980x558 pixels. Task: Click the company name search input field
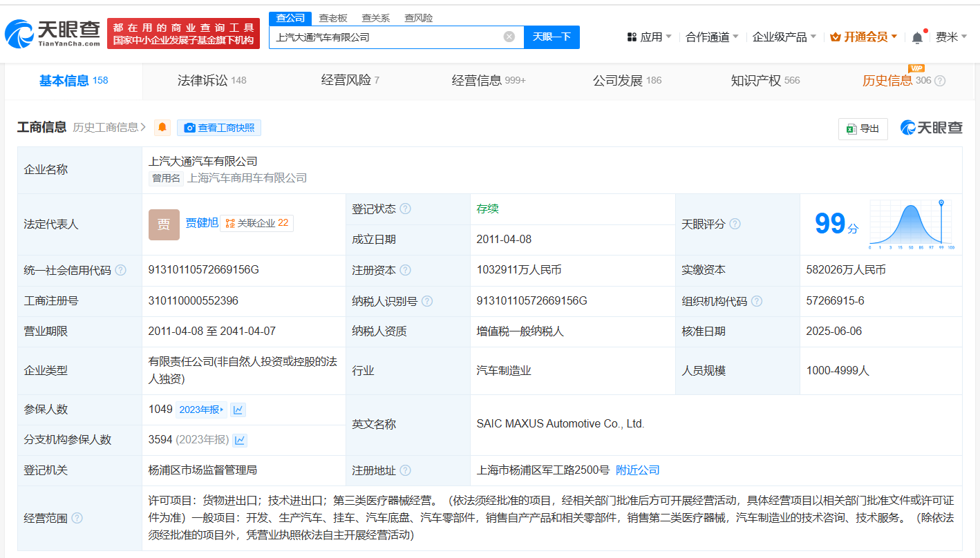(387, 37)
